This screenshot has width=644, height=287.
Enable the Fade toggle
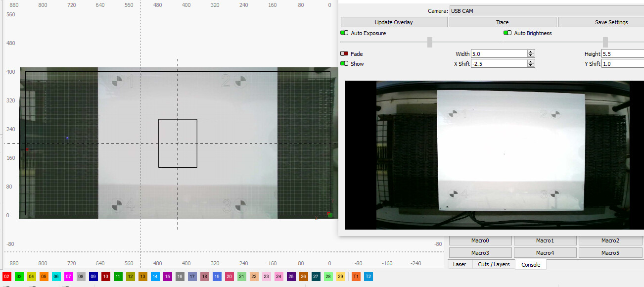tap(344, 54)
